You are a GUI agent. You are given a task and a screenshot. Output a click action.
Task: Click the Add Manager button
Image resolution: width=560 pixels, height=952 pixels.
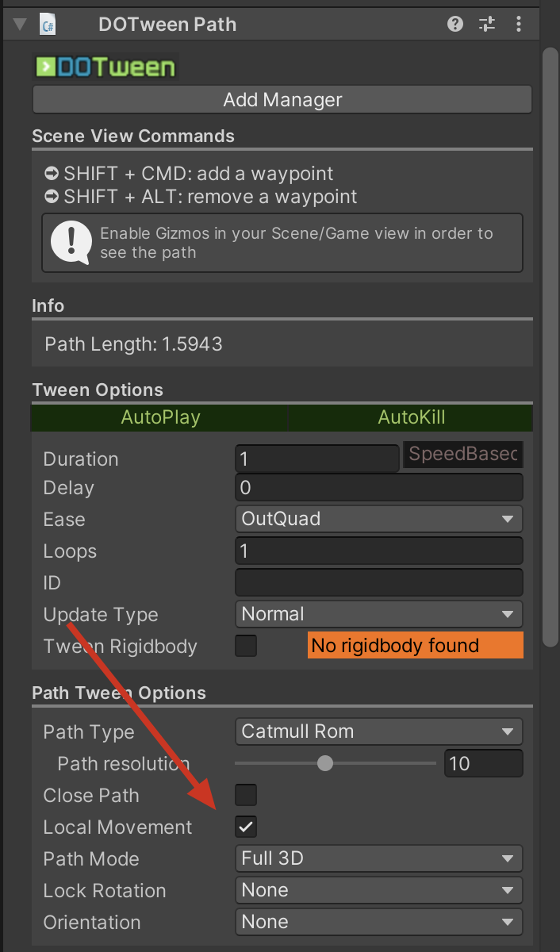(x=282, y=99)
